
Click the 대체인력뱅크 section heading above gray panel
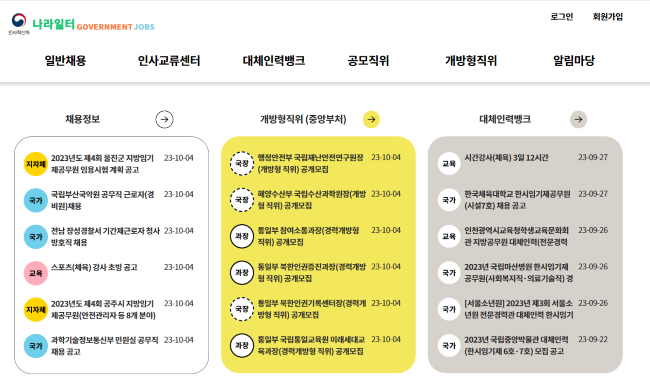[x=505, y=119]
